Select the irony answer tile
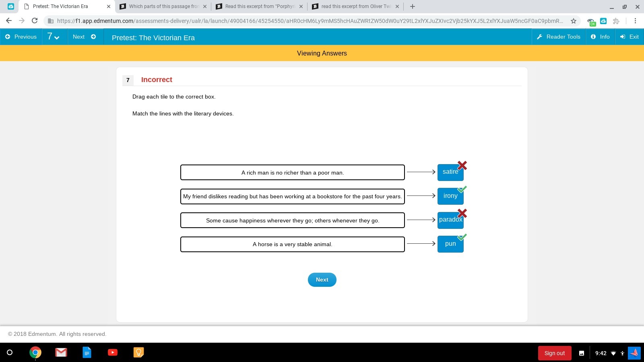The width and height of the screenshot is (644, 362). [450, 196]
